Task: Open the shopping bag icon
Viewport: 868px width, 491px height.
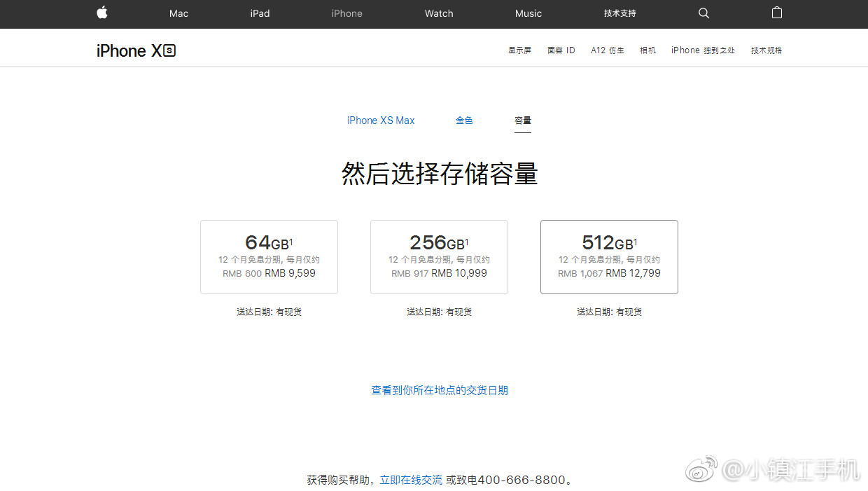Action: point(777,13)
